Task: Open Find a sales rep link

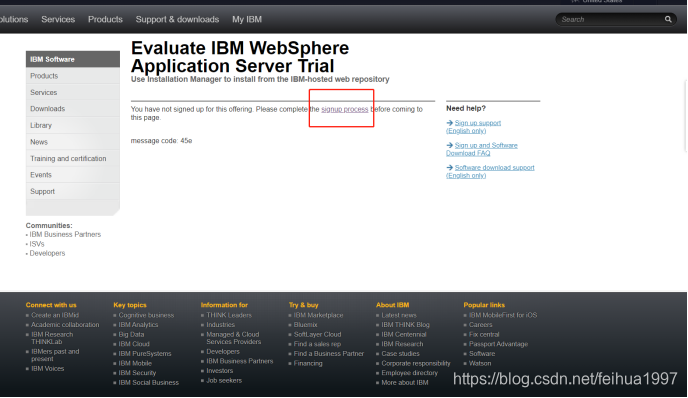Action: (317, 344)
